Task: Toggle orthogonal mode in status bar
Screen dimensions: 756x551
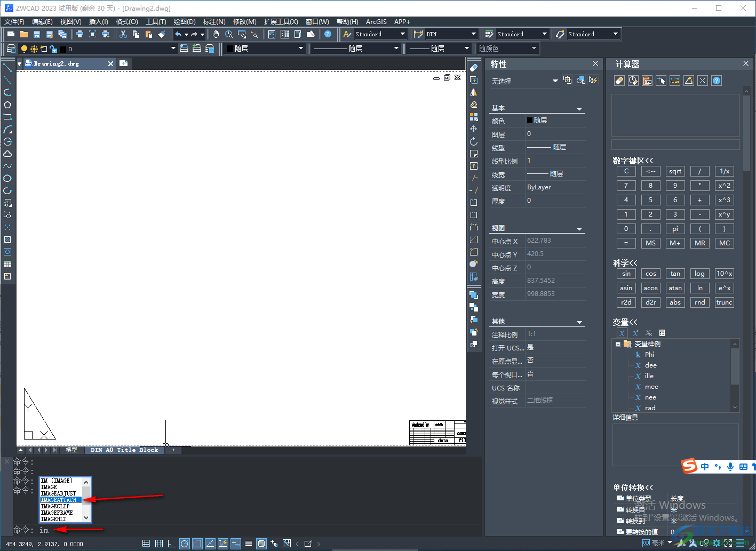Action: pos(171,544)
